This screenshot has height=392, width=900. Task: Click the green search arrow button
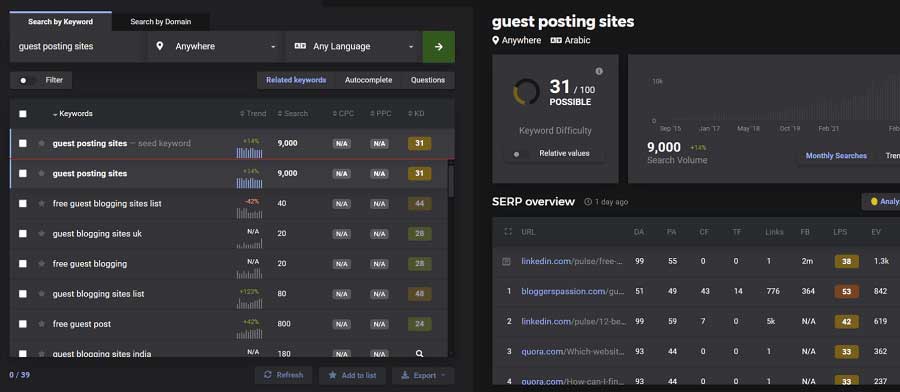(x=439, y=46)
